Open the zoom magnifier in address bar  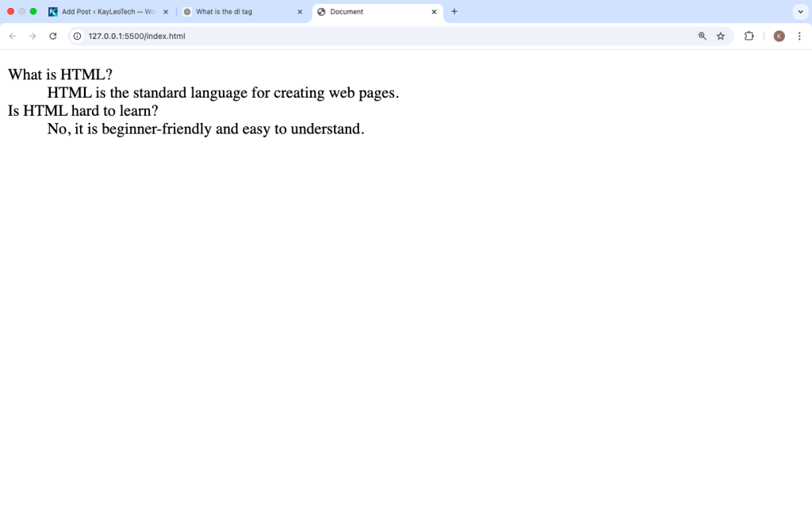pyautogui.click(x=702, y=36)
